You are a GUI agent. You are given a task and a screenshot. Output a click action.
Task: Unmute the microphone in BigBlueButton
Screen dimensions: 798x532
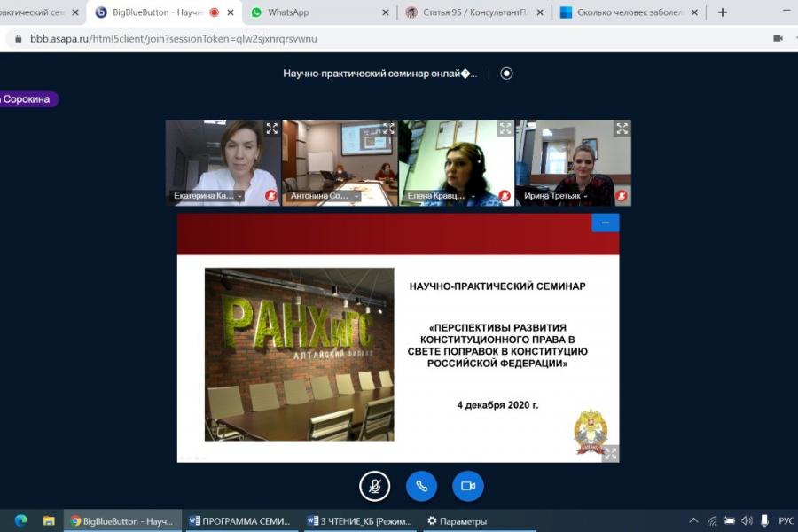pos(374,486)
